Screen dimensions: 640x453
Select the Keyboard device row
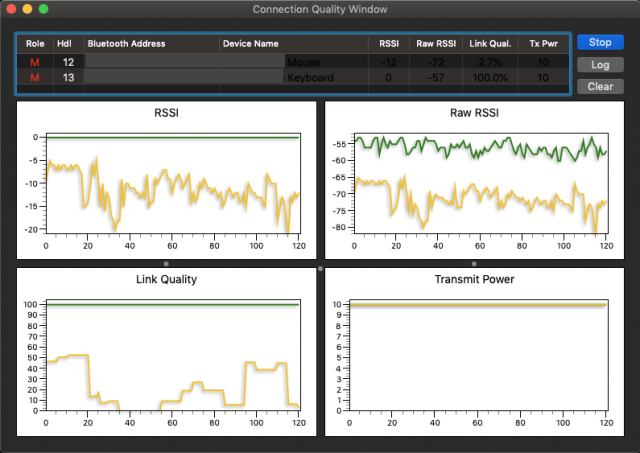293,77
